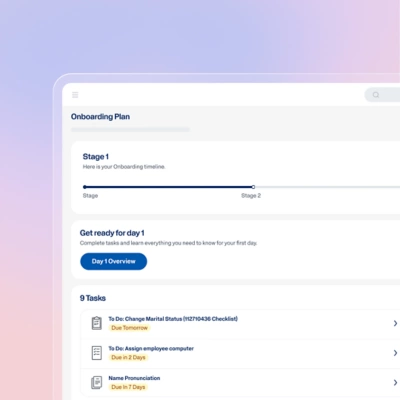Click the Get ready for day 1 heading

click(112, 233)
